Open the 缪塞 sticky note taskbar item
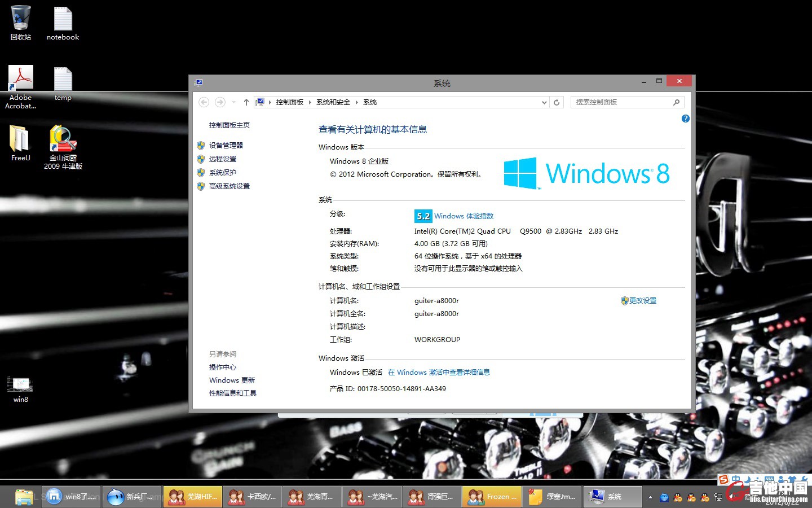The image size is (812, 508). tap(551, 497)
